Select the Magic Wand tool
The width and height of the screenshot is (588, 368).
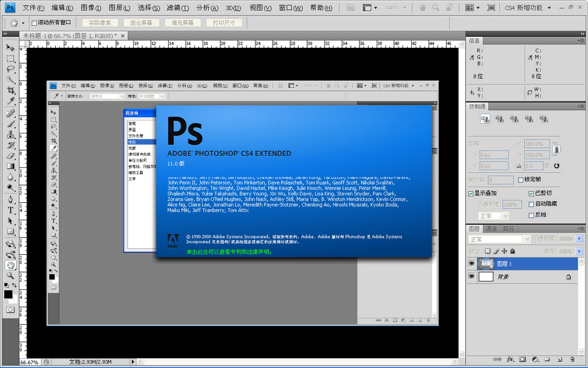(x=10, y=79)
